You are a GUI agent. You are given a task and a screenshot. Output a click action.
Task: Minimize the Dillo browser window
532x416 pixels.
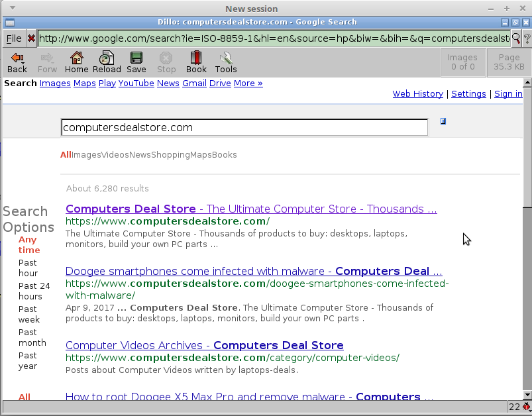505,23
